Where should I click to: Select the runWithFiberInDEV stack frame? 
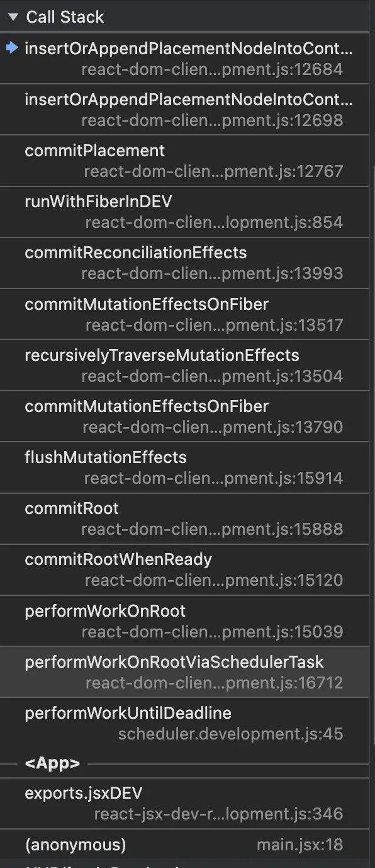click(184, 212)
